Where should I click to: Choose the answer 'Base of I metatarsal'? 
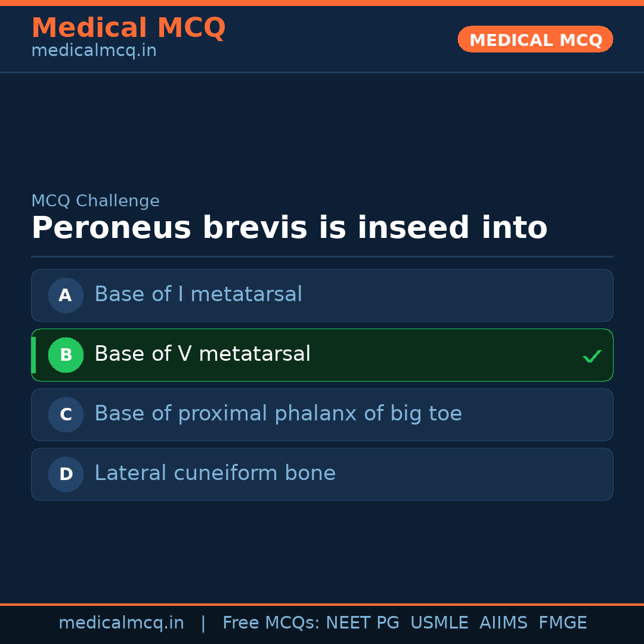point(198,295)
